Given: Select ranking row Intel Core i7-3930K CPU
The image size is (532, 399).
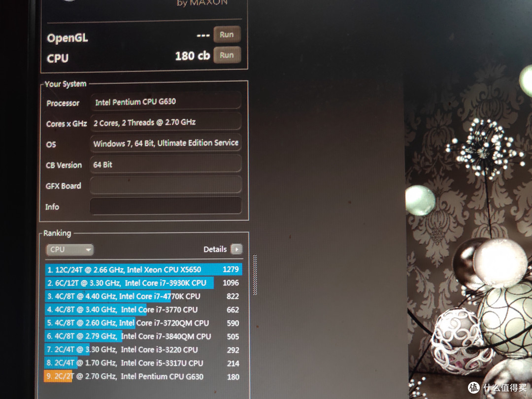Looking at the screenshot, I should pos(143,283).
